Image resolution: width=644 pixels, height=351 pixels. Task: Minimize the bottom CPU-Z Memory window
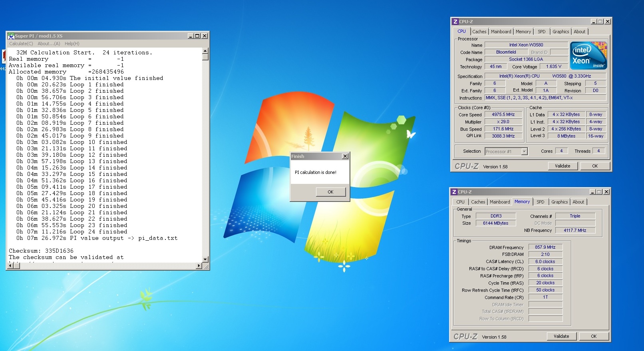pyautogui.click(x=593, y=192)
